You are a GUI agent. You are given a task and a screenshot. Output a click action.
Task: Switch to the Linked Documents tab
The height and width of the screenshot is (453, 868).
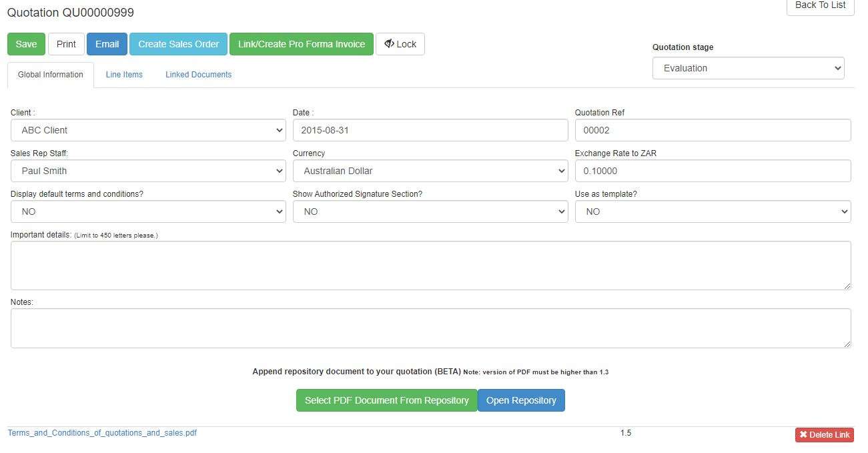pos(198,75)
